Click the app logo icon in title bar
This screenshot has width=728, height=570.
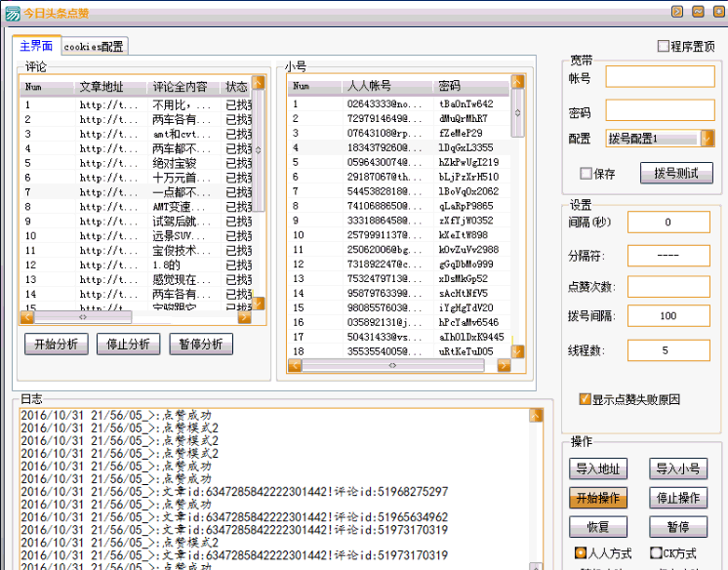(x=12, y=13)
